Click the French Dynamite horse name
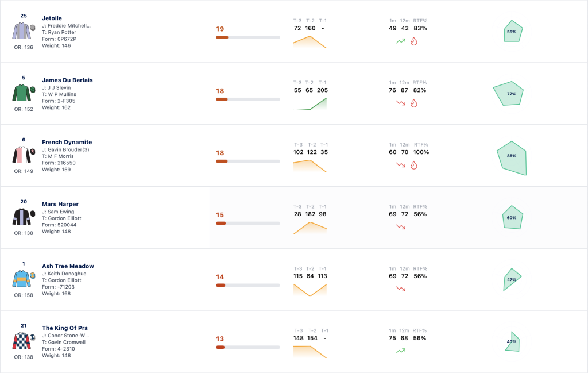Image resolution: width=588 pixels, height=373 pixels. 67,142
